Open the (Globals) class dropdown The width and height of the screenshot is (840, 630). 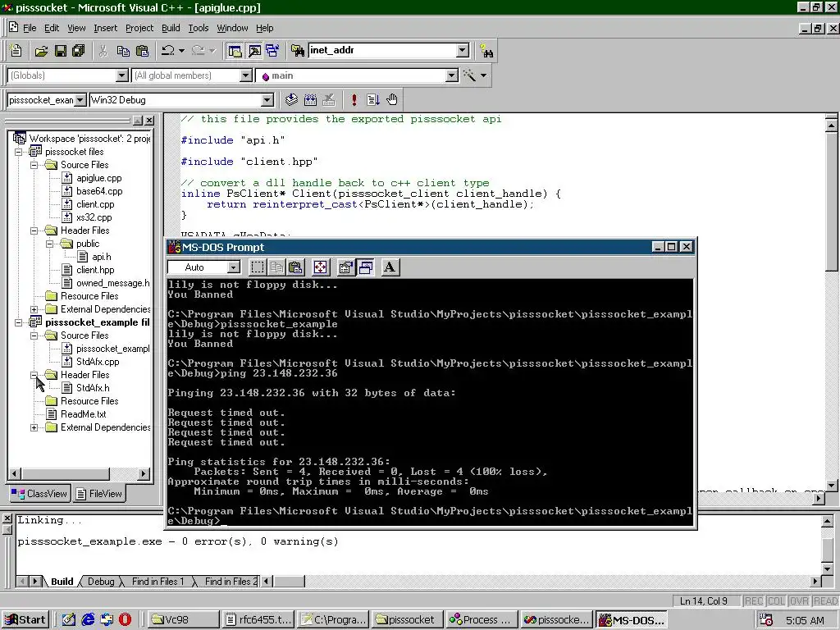tap(122, 75)
